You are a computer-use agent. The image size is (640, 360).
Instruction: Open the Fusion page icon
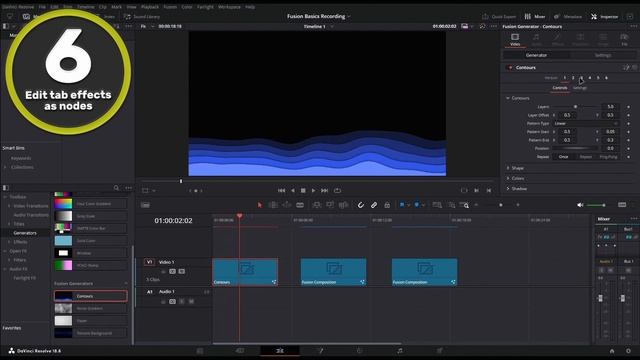[320, 351]
